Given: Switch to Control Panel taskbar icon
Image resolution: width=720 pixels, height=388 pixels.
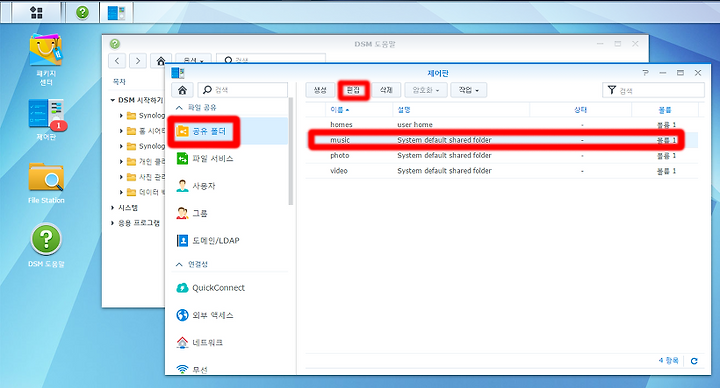Looking at the screenshot, I should [116, 12].
